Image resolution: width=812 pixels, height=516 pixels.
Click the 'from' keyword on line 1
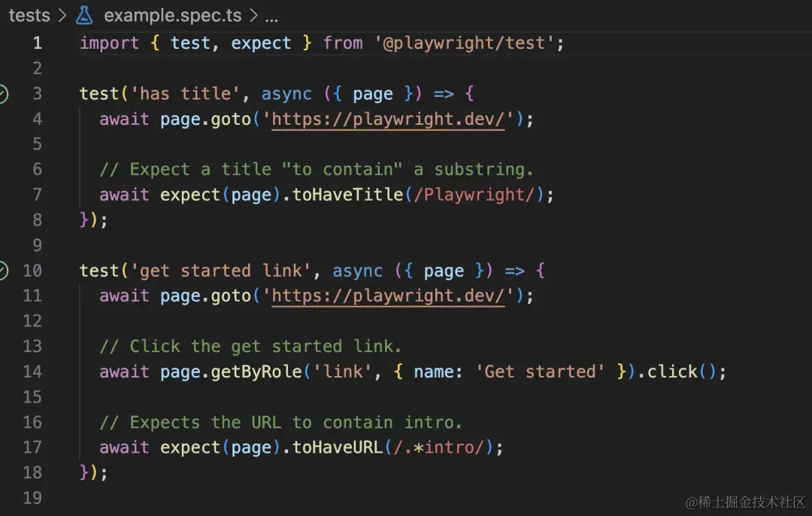342,43
